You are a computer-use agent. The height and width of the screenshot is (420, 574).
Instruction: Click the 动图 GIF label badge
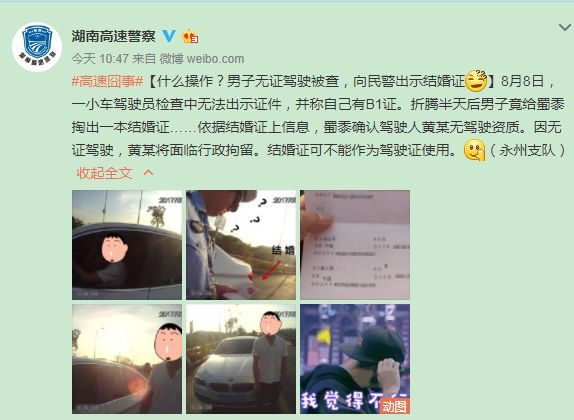395,406
